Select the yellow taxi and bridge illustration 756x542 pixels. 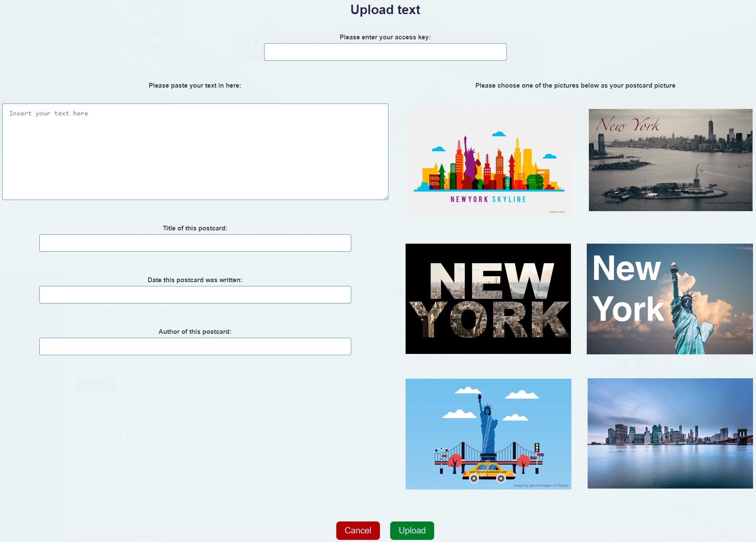point(488,433)
